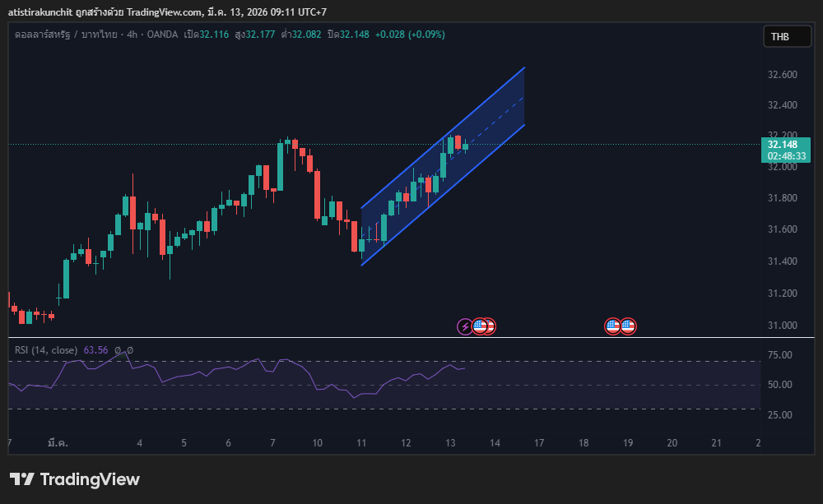
Task: Click the purple lightning event icon
Action: tap(465, 326)
